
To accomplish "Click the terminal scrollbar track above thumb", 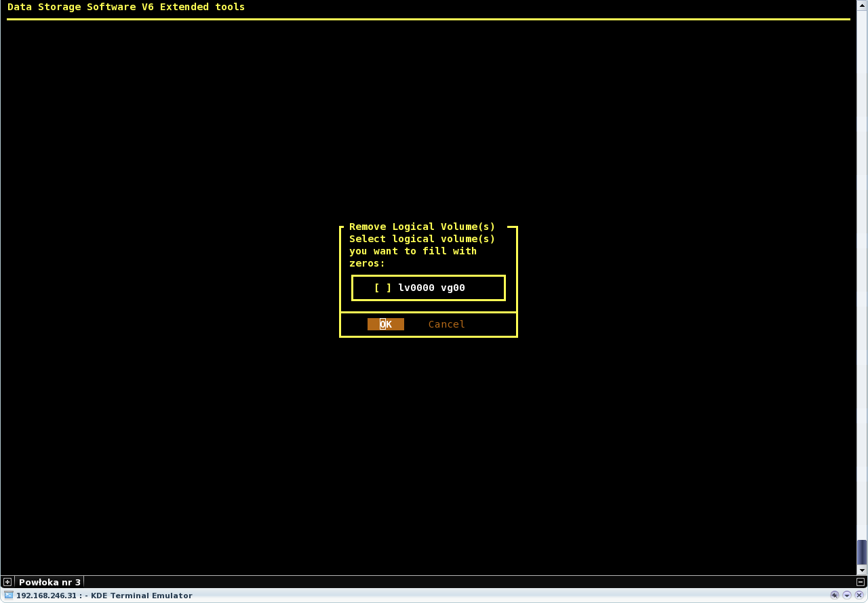I will (x=861, y=271).
